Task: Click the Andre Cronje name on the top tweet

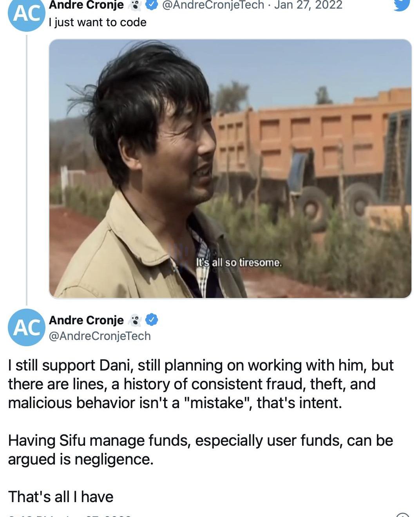Action: 86,5
